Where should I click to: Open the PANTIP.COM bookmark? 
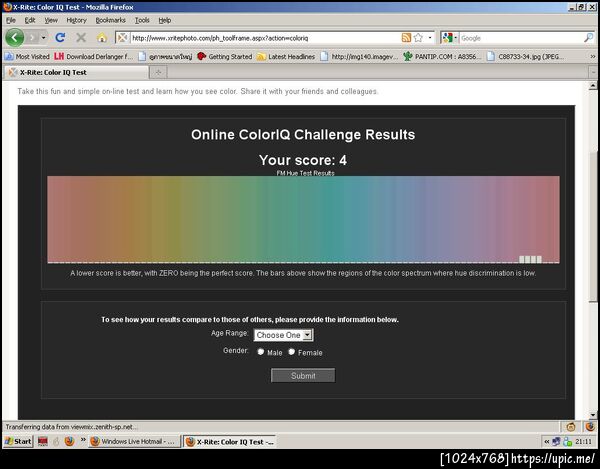(x=440, y=57)
